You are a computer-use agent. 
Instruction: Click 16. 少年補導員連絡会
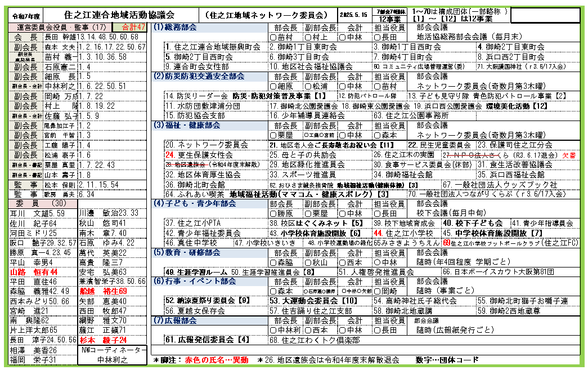pyautogui.click(x=307, y=115)
